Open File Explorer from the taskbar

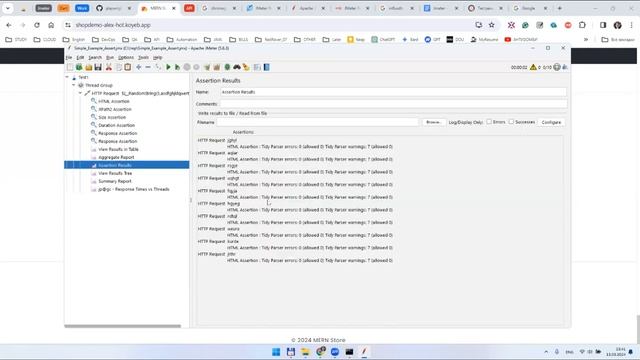pos(305,351)
